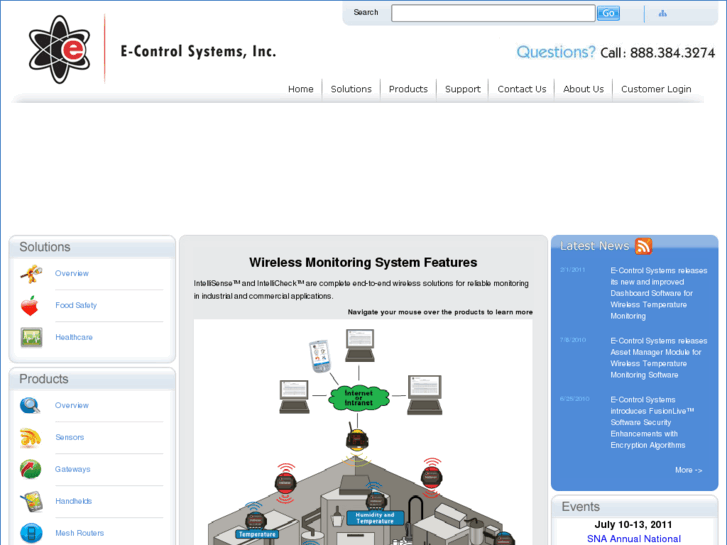
Task: Open the Healthcare solutions link
Action: [74, 337]
